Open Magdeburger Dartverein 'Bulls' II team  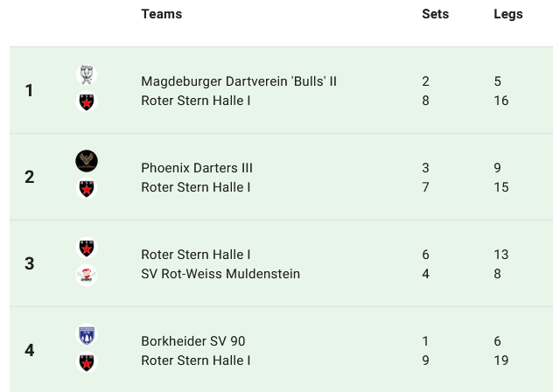click(239, 81)
